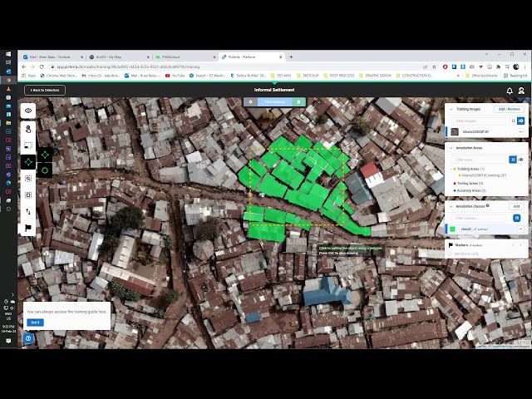Open Chrome three-dot menu
Image resolution: width=532 pixels, height=399 pixels.
[525, 66]
